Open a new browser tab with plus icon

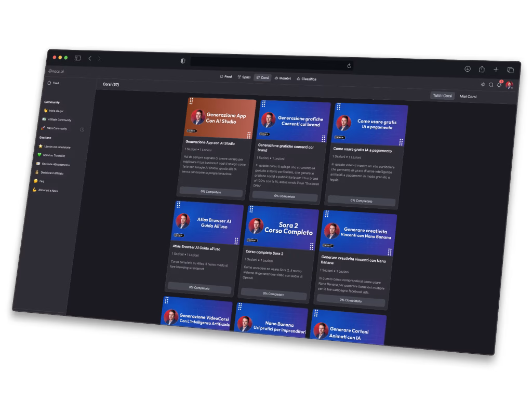click(496, 70)
